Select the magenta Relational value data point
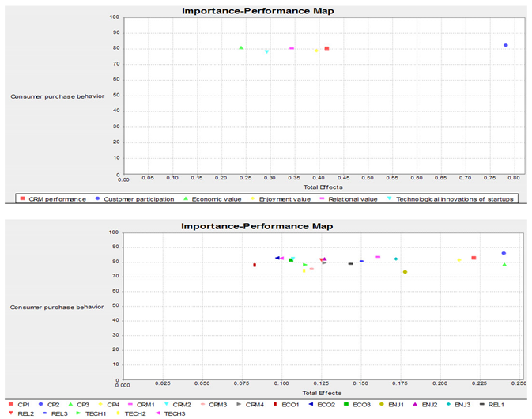The image size is (532, 419). pos(292,48)
